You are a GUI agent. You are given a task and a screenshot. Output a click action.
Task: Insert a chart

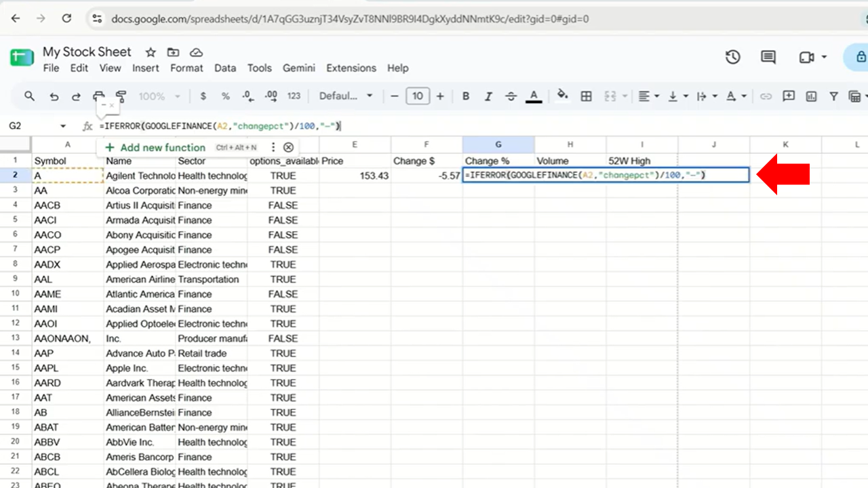click(812, 96)
